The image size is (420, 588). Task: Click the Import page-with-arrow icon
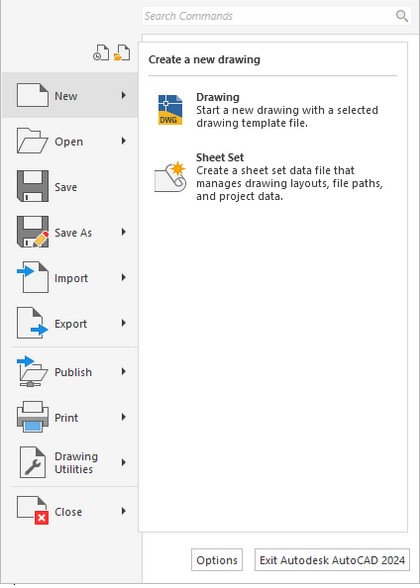point(33,278)
